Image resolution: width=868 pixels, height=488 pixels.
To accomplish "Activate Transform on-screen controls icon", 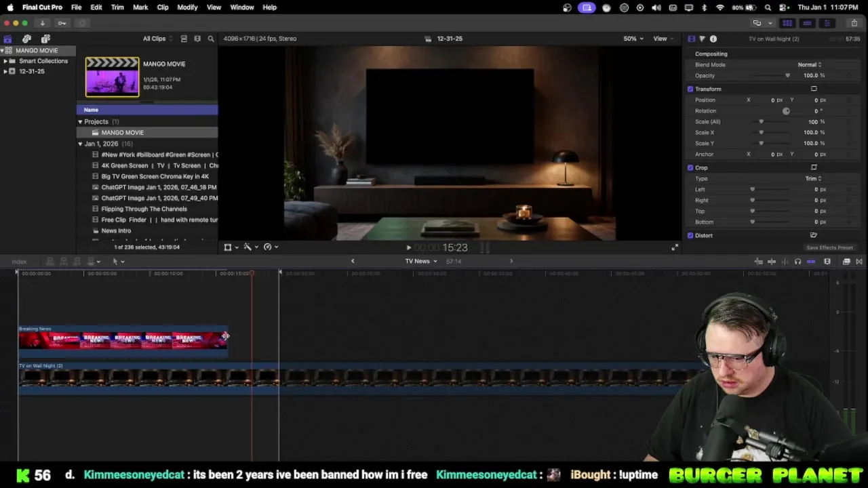I will [x=814, y=89].
